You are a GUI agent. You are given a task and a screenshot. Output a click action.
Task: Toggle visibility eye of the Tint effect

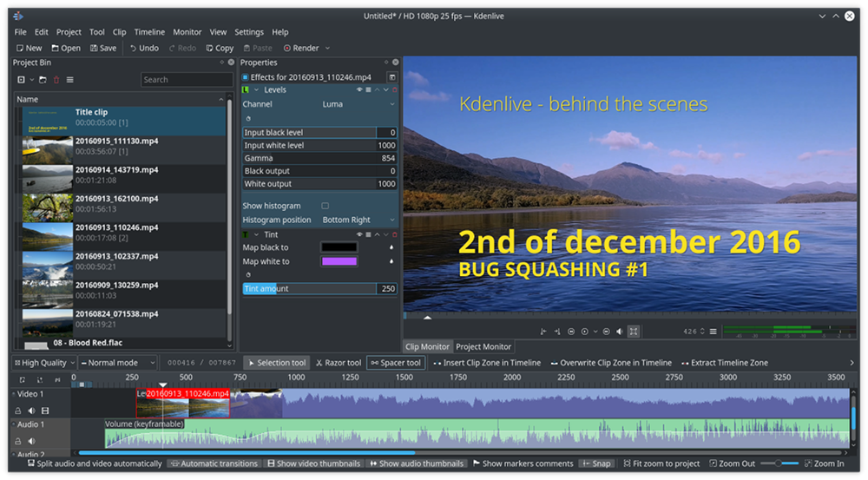(x=359, y=234)
